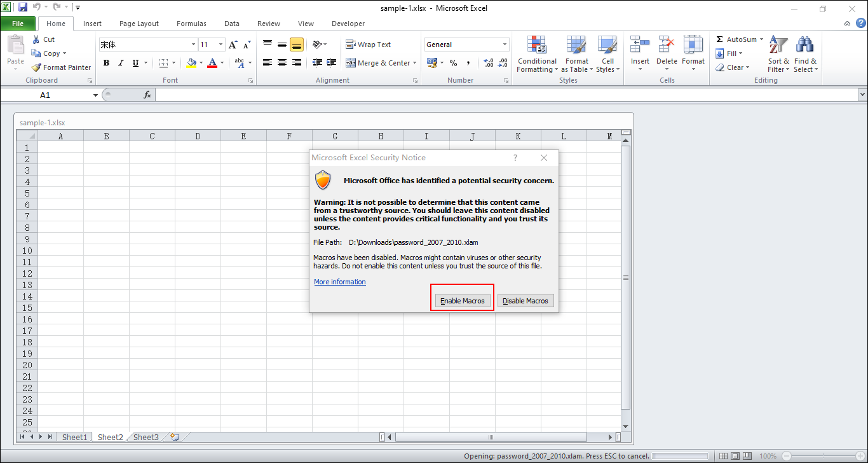Click the Undo arrow in quick access toolbar
The width and height of the screenshot is (868, 463).
point(36,8)
